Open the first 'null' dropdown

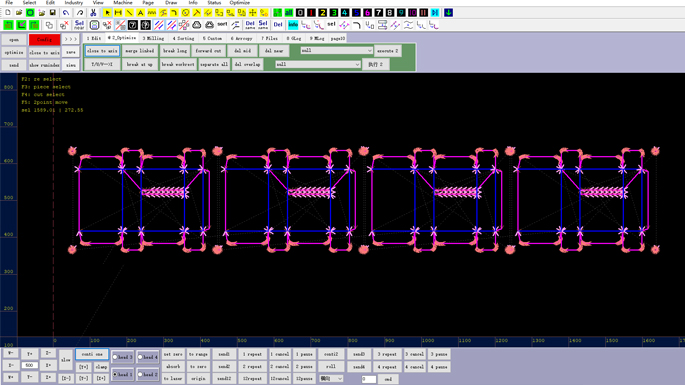click(x=336, y=51)
